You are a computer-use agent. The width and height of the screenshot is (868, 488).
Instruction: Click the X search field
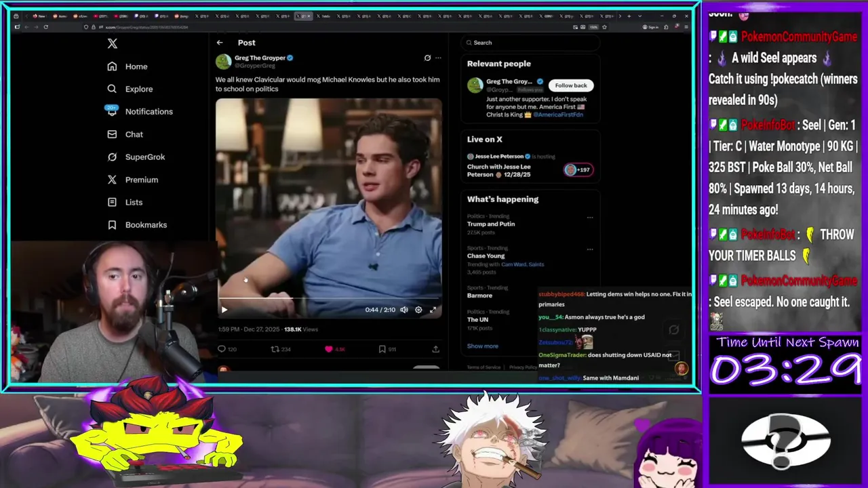530,43
